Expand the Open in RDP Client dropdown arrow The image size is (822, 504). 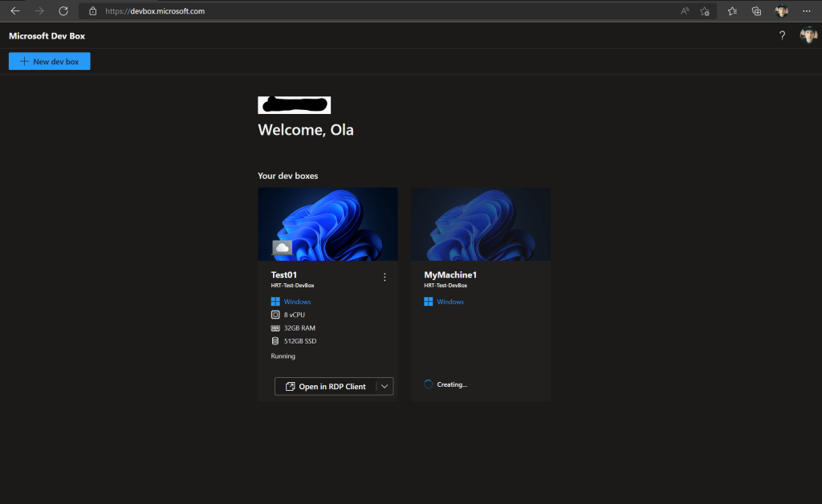tap(385, 387)
